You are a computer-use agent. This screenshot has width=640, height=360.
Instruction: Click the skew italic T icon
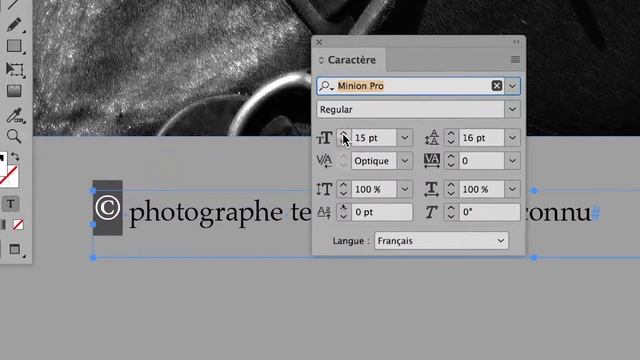pos(431,212)
